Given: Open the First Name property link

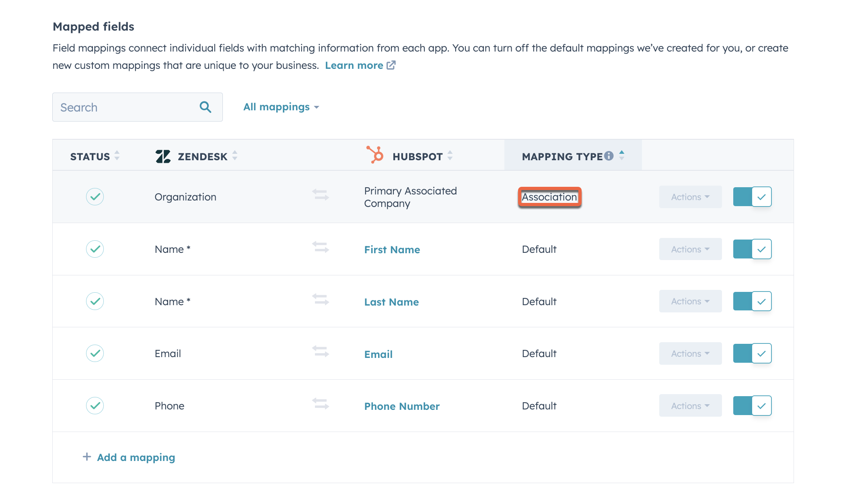Looking at the screenshot, I should pyautogui.click(x=392, y=249).
